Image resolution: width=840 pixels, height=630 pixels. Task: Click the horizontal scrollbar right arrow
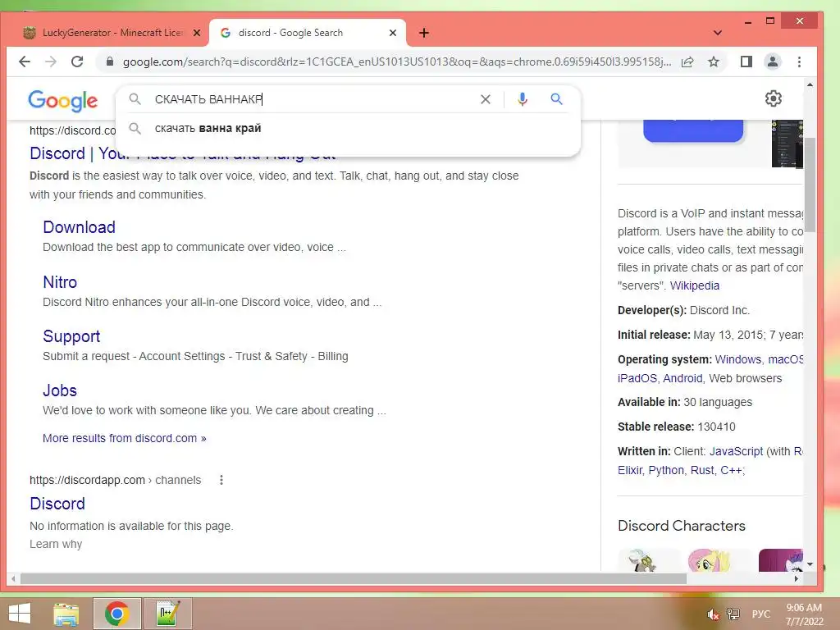pos(796,578)
